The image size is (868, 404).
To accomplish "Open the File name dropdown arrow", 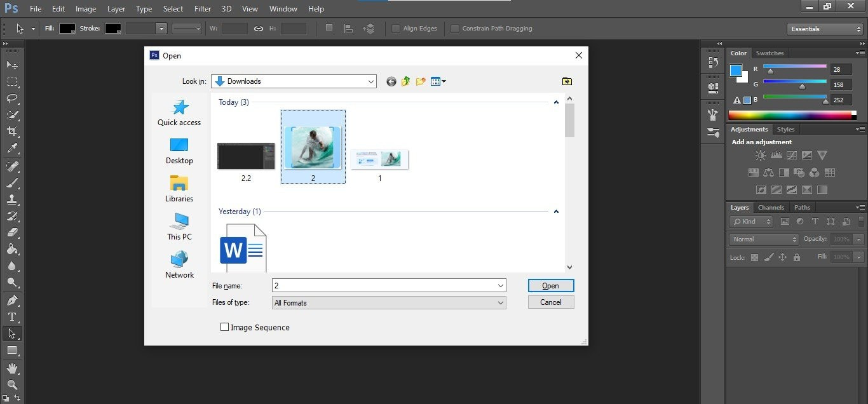I will (501, 286).
